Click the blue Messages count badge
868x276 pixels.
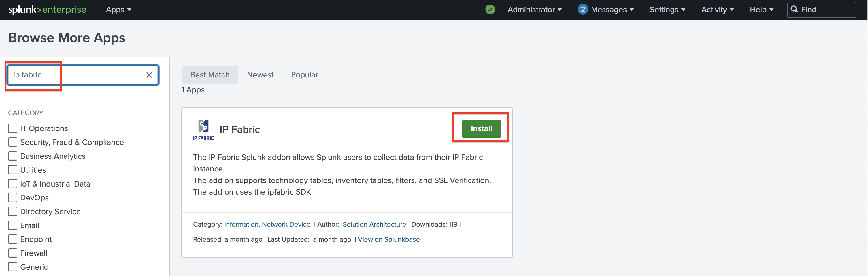coord(583,10)
